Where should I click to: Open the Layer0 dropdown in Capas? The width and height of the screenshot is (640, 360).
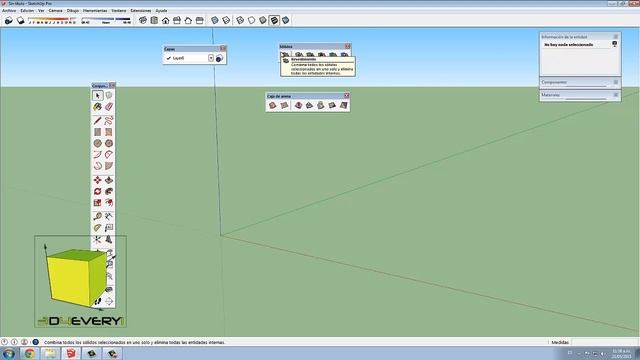211,58
